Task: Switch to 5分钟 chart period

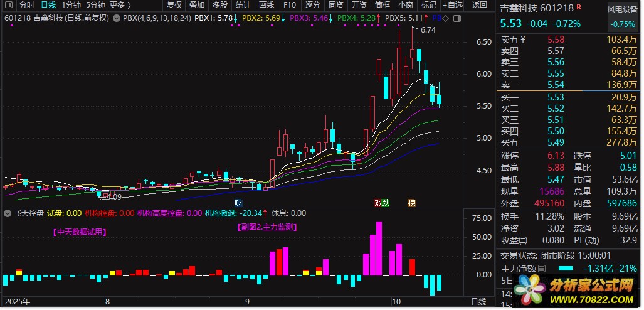Action: point(96,5)
